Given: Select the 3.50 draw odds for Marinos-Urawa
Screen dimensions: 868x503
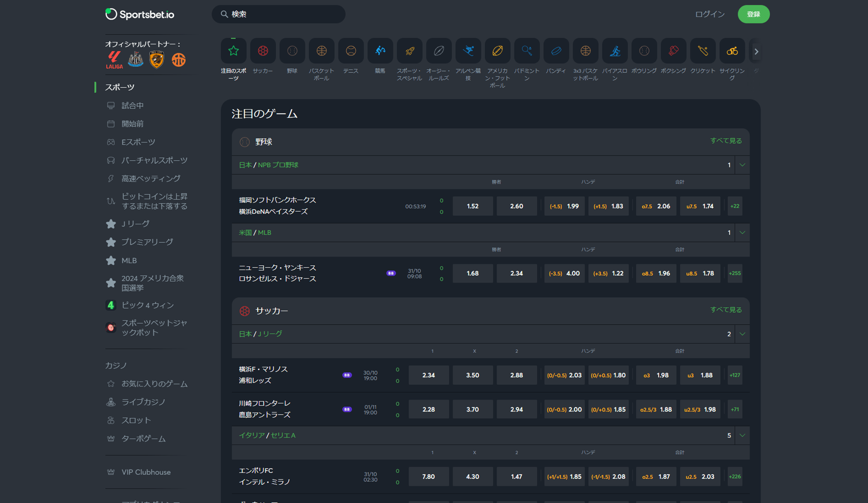Looking at the screenshot, I should point(472,375).
